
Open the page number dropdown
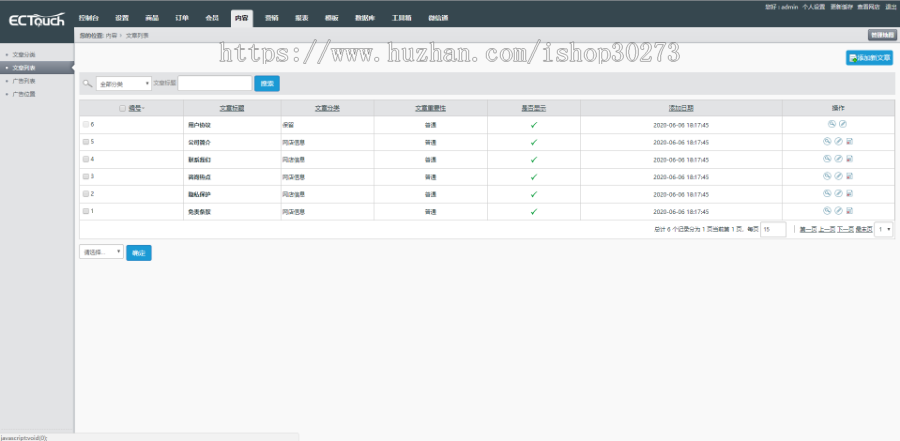[884, 229]
